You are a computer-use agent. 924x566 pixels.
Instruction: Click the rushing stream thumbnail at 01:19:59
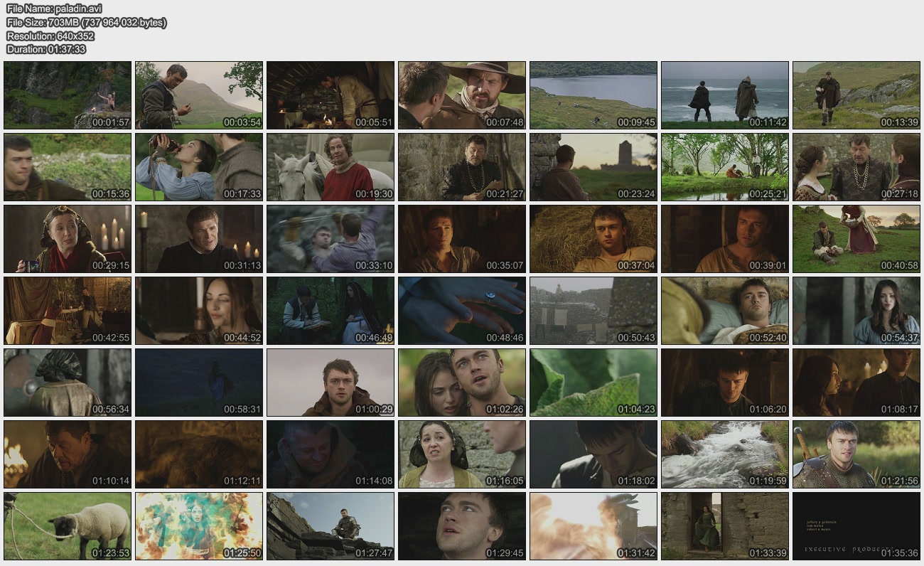pos(725,454)
